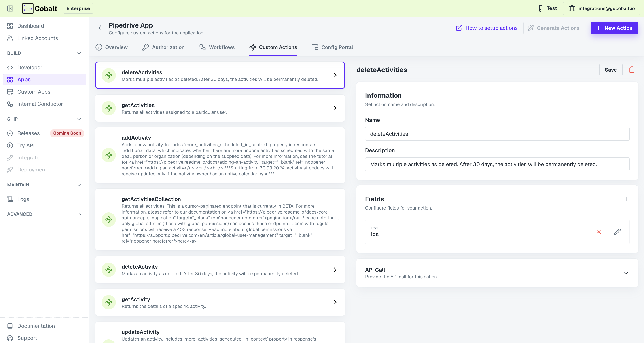Select Linked Accounts in the sidebar

pos(38,38)
